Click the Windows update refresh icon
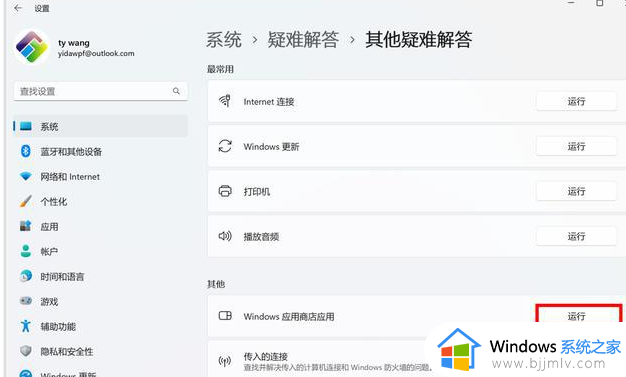This screenshot has width=626, height=377. click(x=225, y=146)
